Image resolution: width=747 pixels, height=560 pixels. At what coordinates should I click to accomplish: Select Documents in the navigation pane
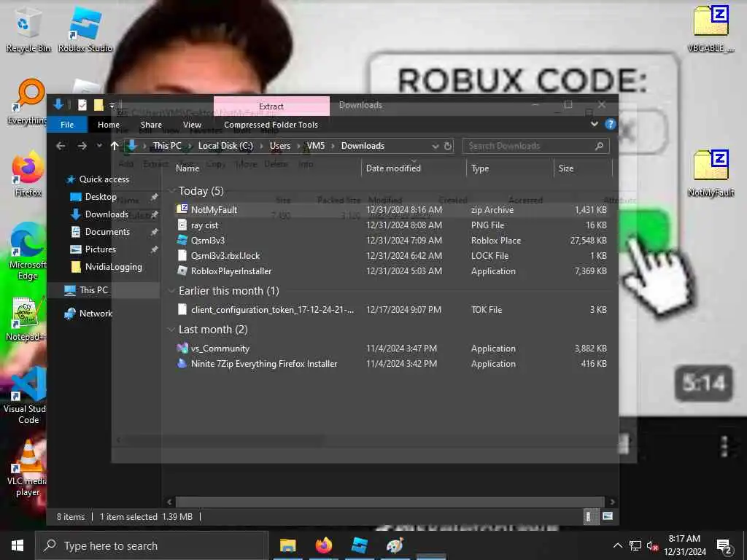click(x=107, y=232)
